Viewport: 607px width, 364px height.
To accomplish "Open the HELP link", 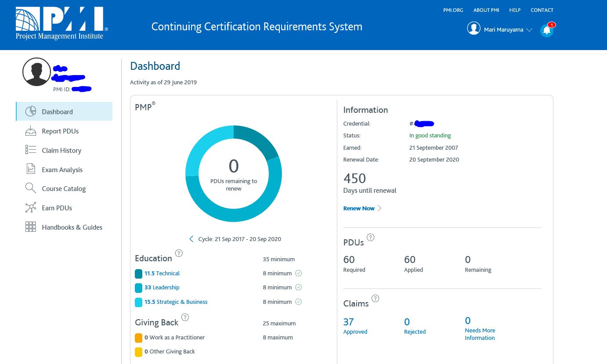I will tap(515, 10).
